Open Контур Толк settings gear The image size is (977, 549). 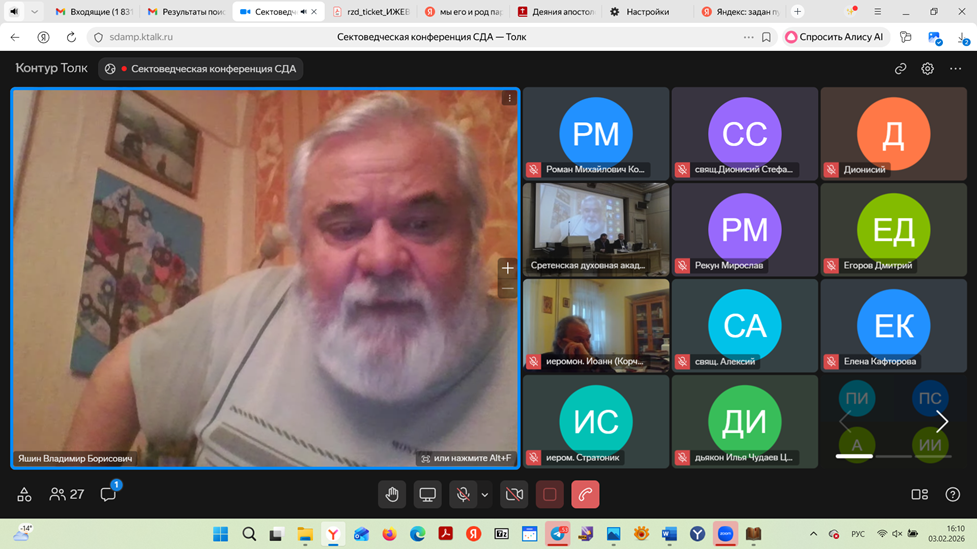pos(928,69)
